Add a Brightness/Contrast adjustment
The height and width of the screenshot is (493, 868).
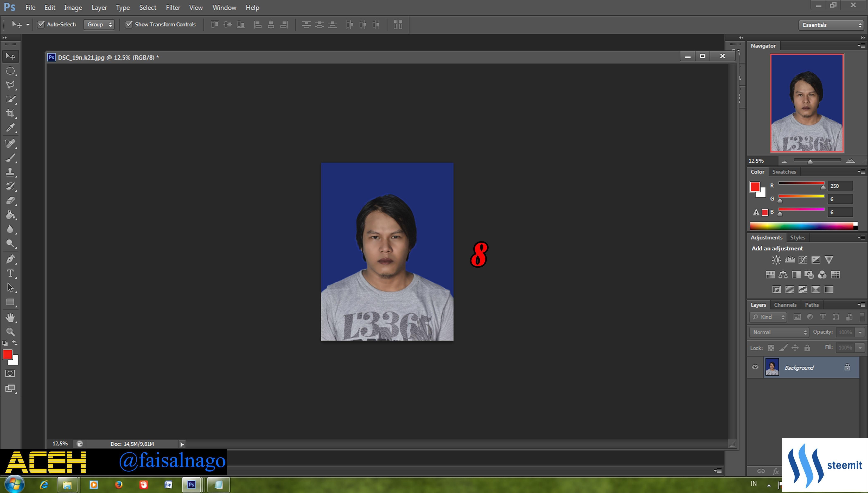[x=776, y=260]
